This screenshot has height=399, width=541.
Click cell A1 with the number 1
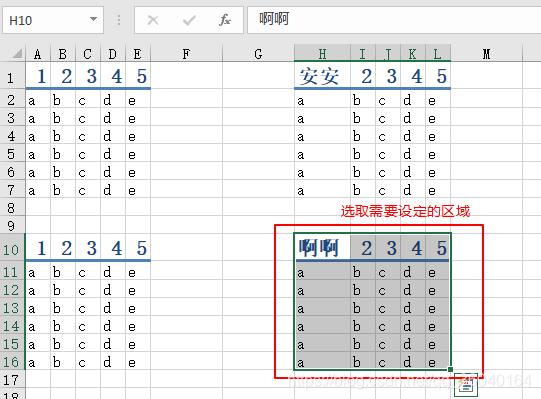tap(38, 76)
